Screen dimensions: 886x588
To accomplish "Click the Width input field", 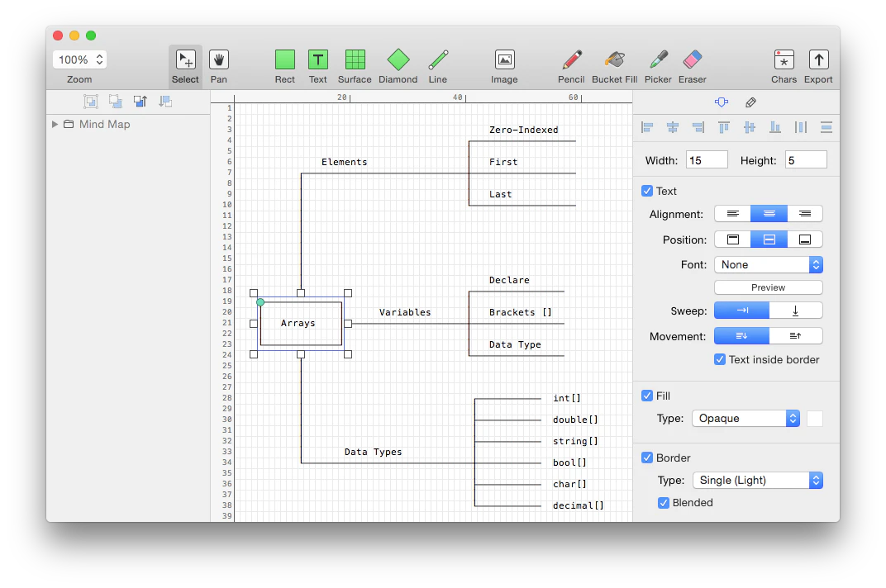I will pyautogui.click(x=707, y=160).
